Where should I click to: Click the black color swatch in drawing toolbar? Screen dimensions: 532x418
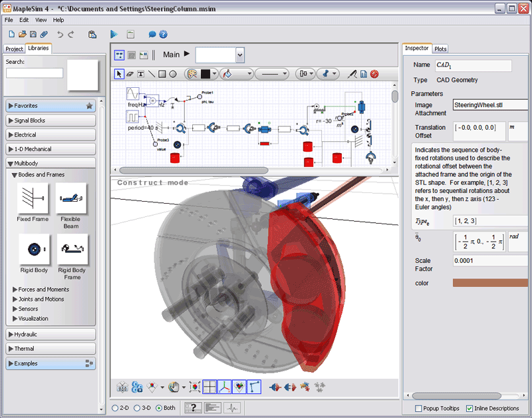coord(205,74)
